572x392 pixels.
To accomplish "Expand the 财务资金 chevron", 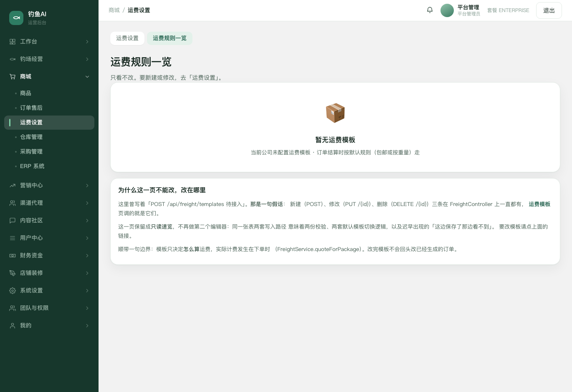I will (x=87, y=256).
